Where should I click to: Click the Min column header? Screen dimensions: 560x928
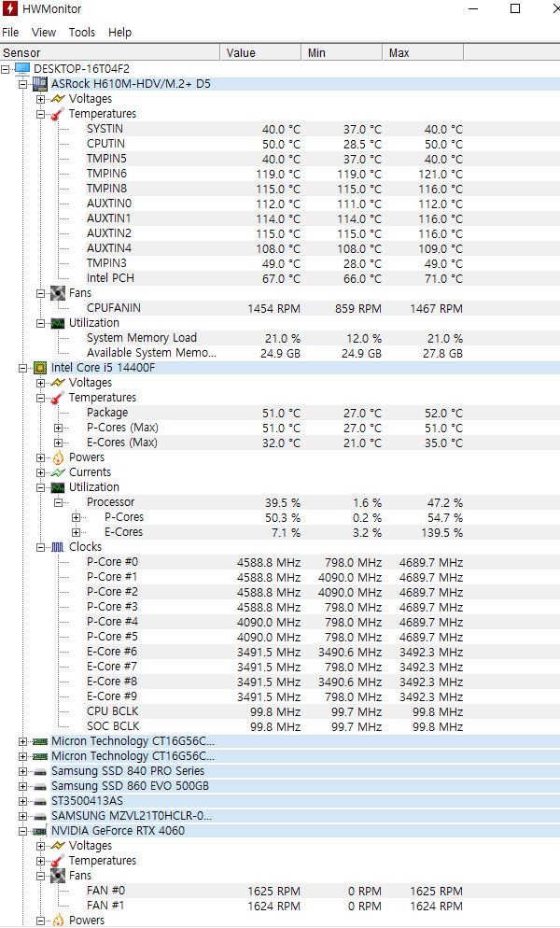tap(343, 52)
